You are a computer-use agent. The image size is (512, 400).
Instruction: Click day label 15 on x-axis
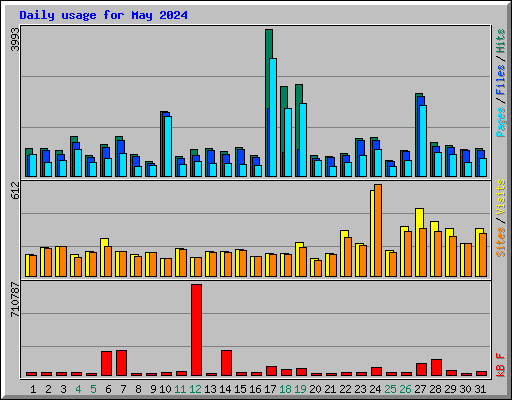point(240,389)
